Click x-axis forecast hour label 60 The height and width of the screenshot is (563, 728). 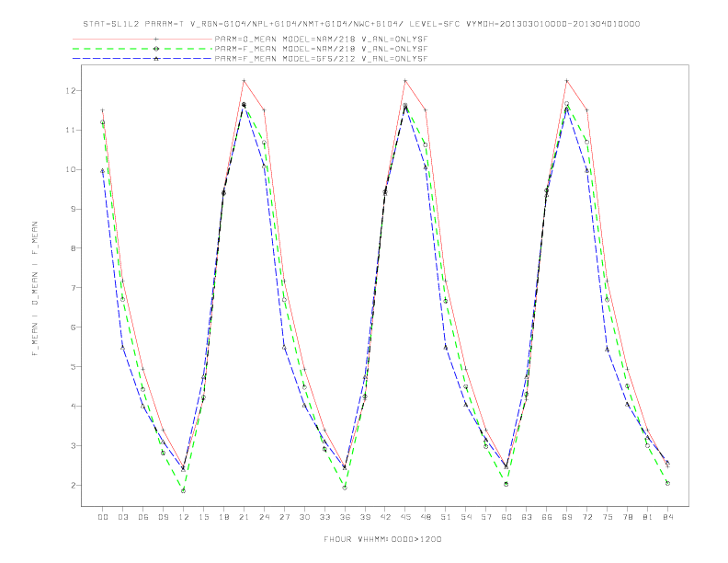coord(506,517)
